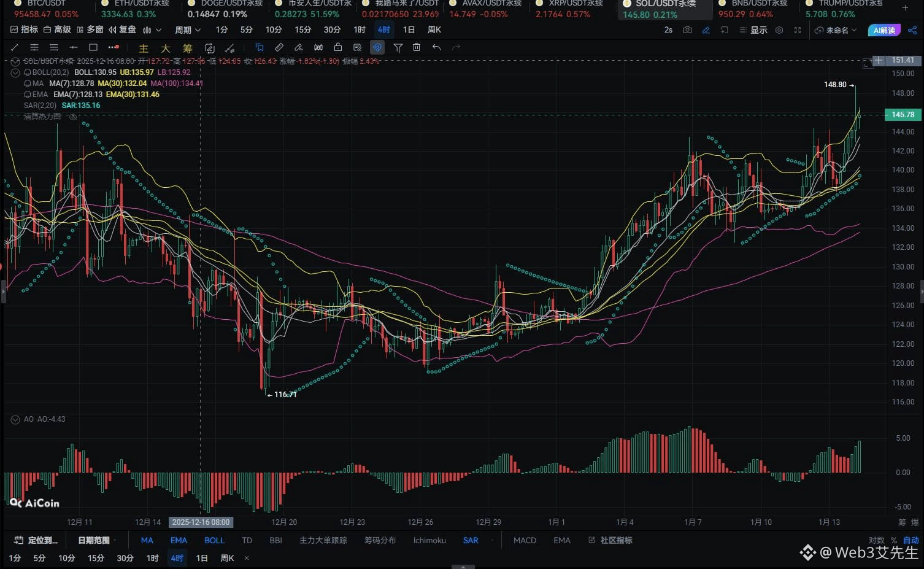Click the 筹 chip distribution icon
This screenshot has height=569, width=924.
(187, 48)
